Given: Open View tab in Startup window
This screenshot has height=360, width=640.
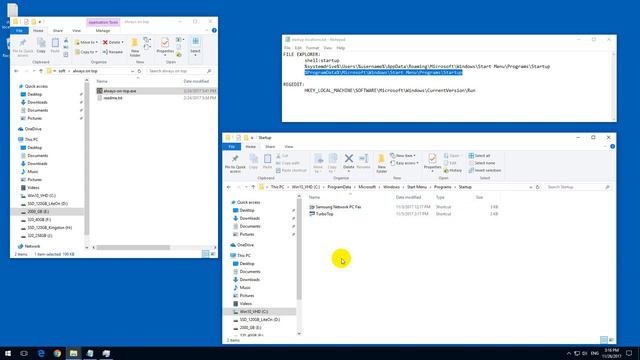Looking at the screenshot, I should pos(289,147).
